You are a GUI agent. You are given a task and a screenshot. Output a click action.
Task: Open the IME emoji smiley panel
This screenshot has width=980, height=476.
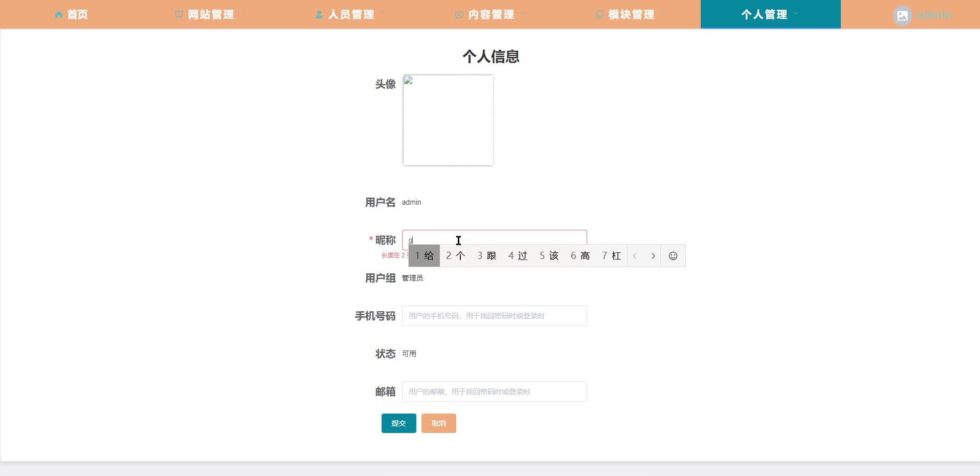[x=673, y=256]
